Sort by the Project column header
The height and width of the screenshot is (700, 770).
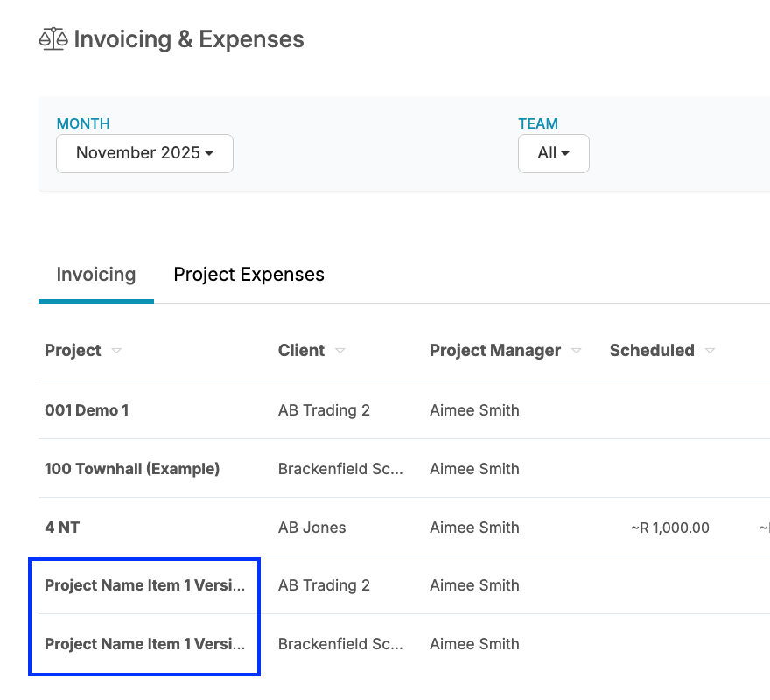point(73,351)
